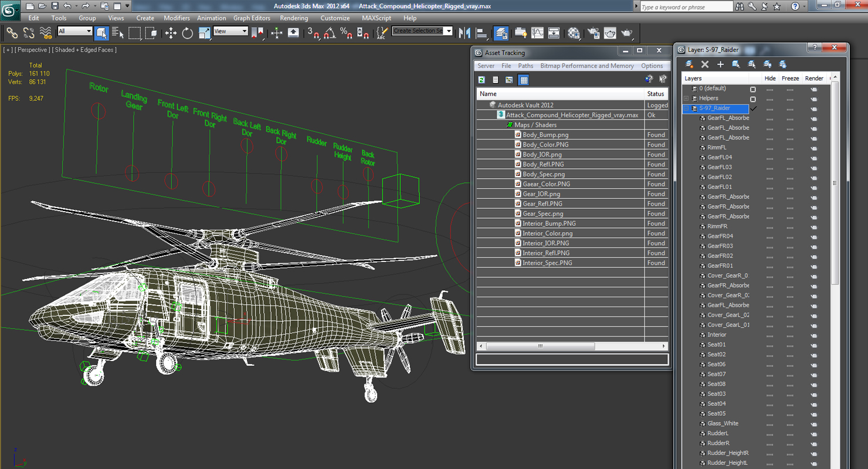Open Select by Name dialog
Image resolution: width=868 pixels, height=469 pixels.
118,33
